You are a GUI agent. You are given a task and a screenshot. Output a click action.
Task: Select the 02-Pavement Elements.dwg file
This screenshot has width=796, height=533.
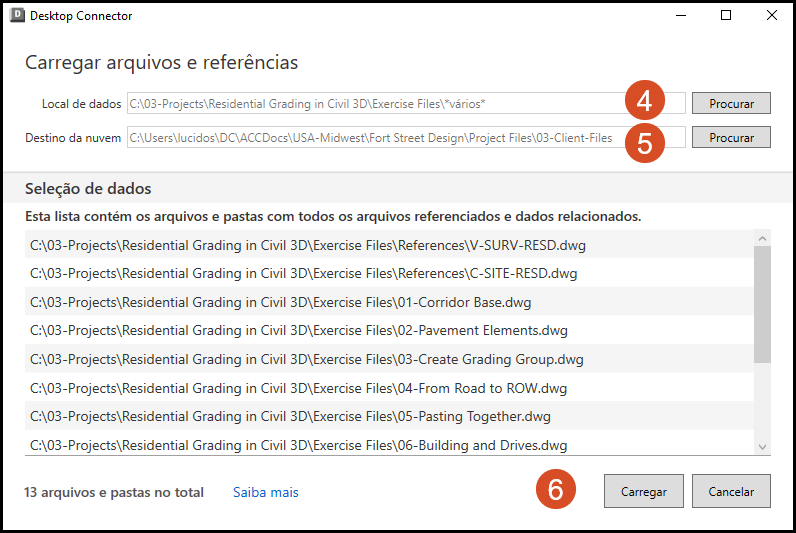click(x=299, y=330)
